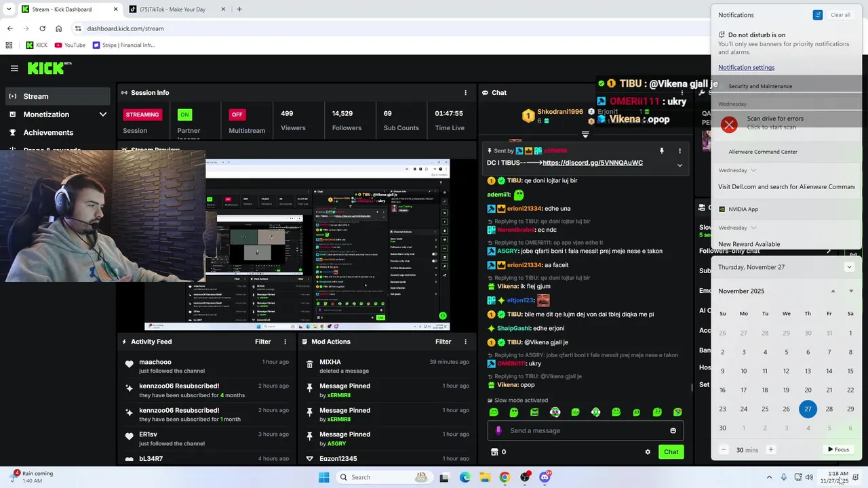Open the discord.gg link in pinned message
Image resolution: width=868 pixels, height=488 pixels.
tap(593, 163)
